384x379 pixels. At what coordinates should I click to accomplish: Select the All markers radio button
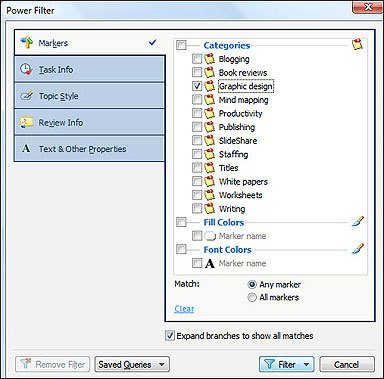pyautogui.click(x=252, y=297)
